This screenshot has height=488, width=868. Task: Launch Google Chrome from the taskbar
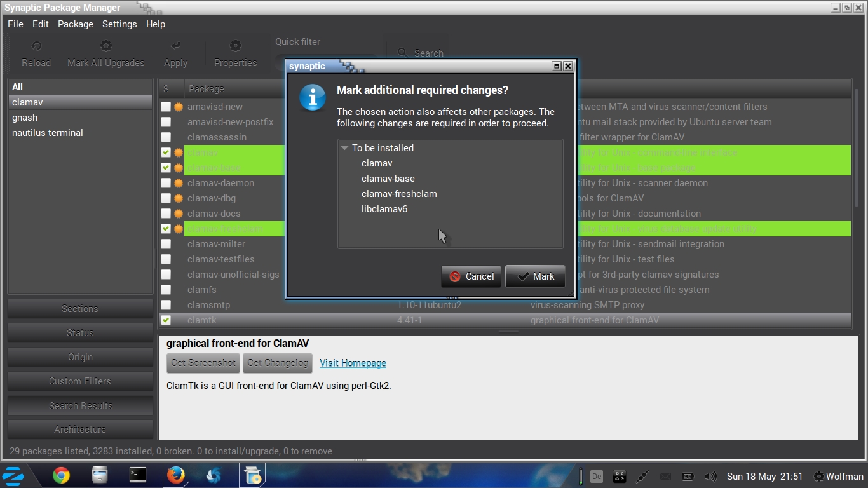tap(61, 475)
